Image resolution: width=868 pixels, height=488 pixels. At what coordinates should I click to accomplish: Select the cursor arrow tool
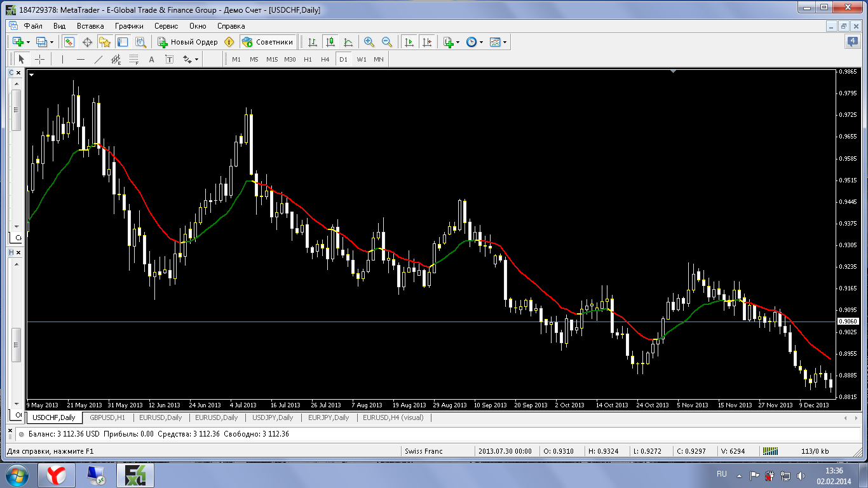pyautogui.click(x=21, y=59)
